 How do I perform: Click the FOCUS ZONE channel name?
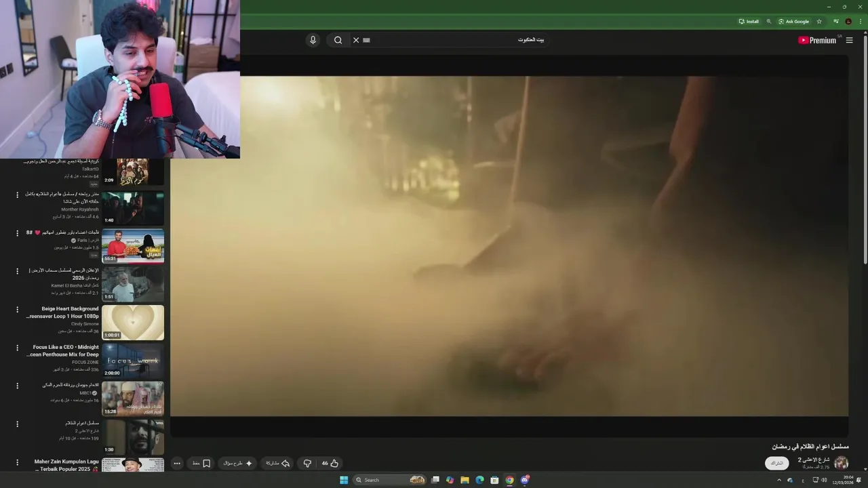(85, 362)
